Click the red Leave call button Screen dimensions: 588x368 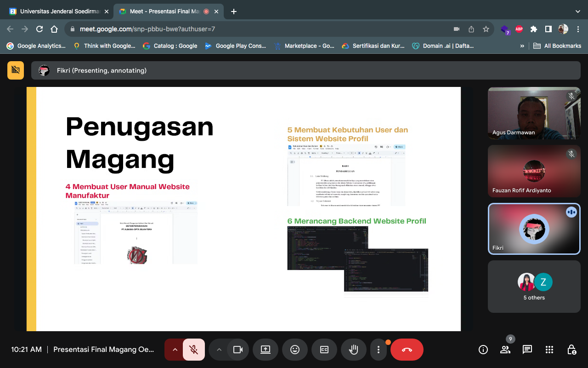coord(407,350)
